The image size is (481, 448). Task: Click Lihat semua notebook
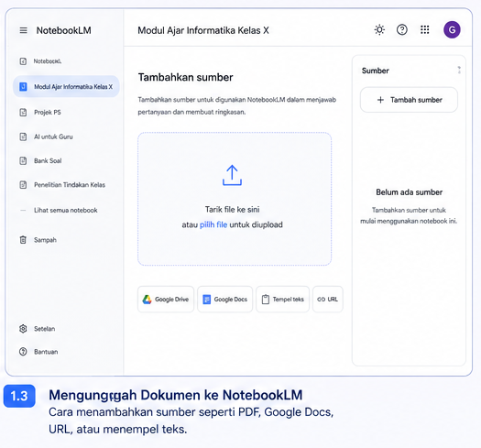pyautogui.click(x=65, y=210)
